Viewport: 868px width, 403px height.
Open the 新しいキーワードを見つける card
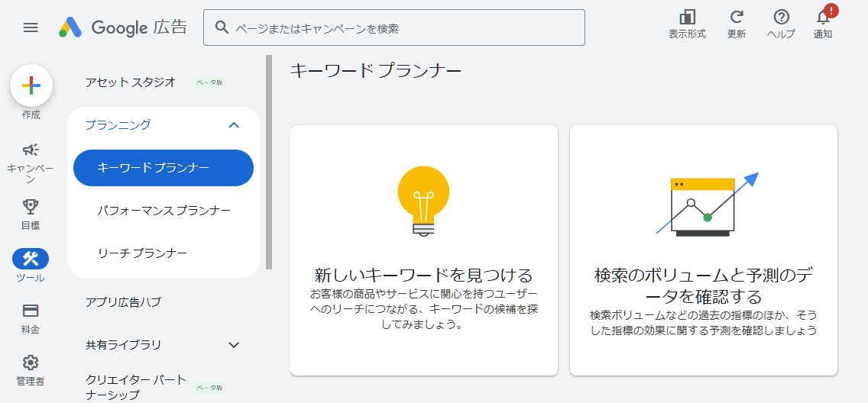[x=424, y=250]
